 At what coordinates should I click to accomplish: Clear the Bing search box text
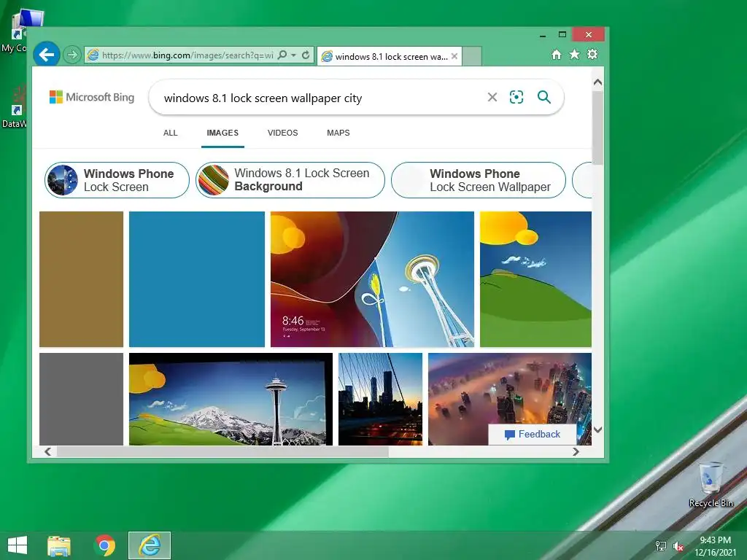pos(492,97)
